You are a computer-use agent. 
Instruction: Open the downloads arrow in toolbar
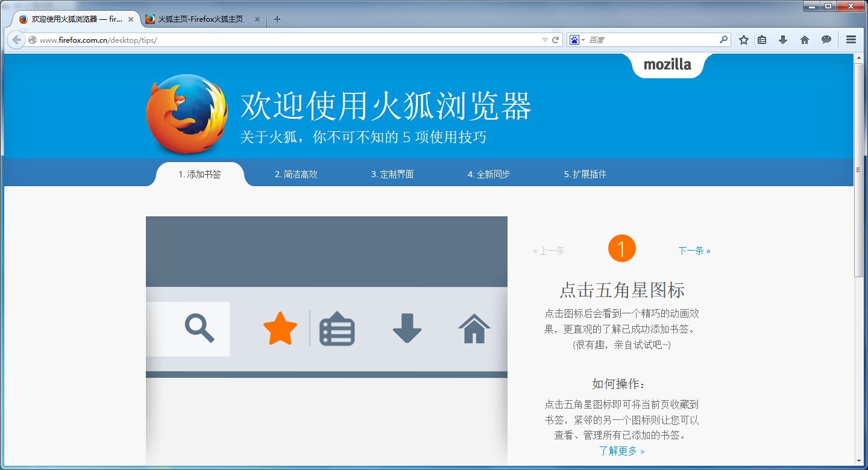(783, 40)
